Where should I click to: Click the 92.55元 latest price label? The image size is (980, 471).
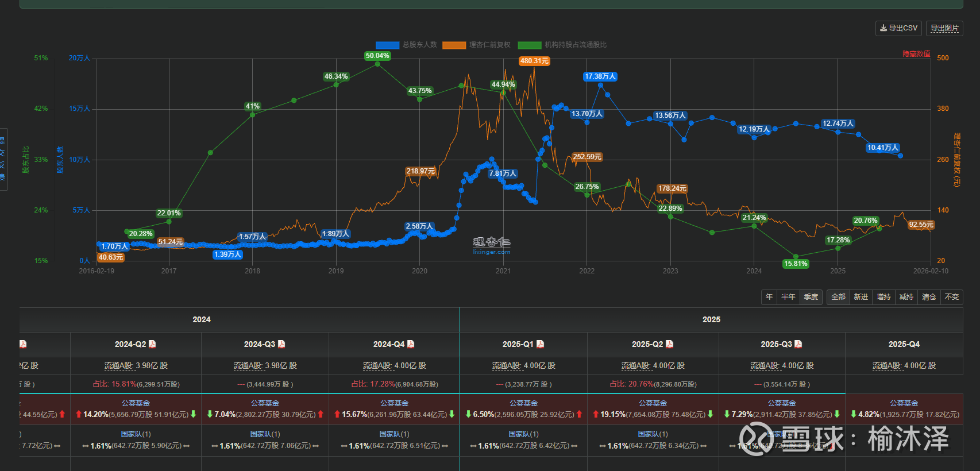tap(921, 225)
